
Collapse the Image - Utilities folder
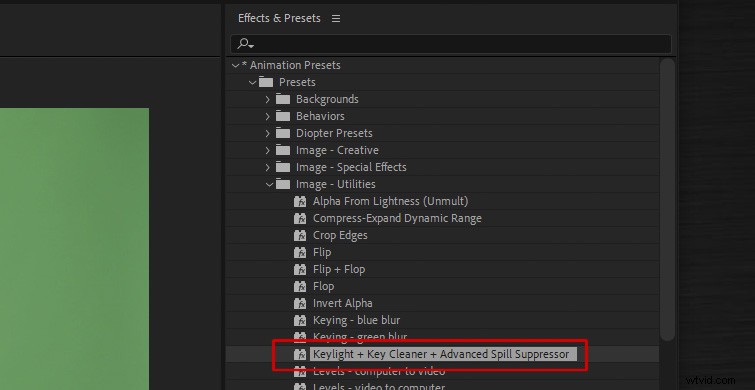(x=269, y=184)
